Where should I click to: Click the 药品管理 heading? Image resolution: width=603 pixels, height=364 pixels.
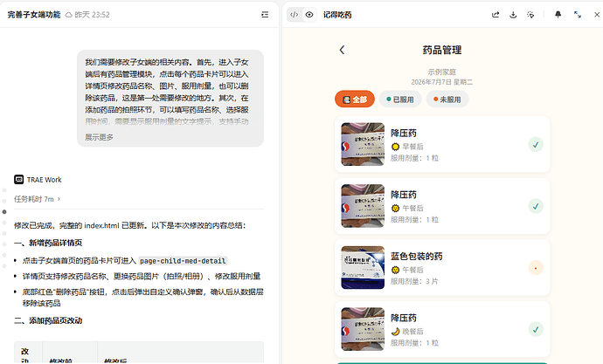point(442,50)
